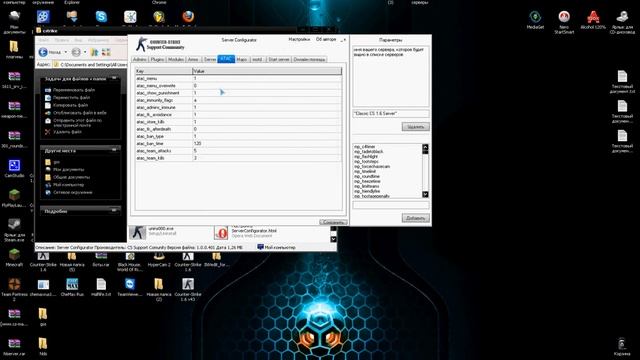This screenshot has width=640, height=360.
Task: Open Forward button history dropdown arrow
Action: [x=85, y=52]
